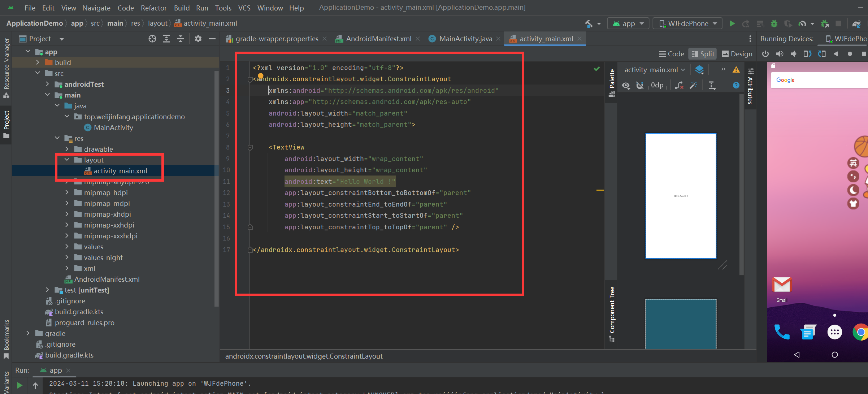The height and width of the screenshot is (394, 868).
Task: Click Infer Constraints magic wand icon
Action: [693, 85]
